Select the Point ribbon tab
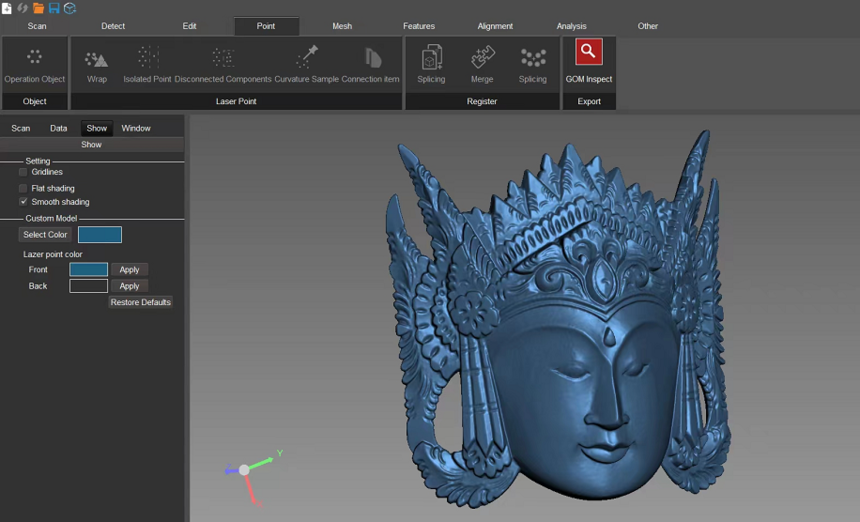The height and width of the screenshot is (522, 860). 266,26
